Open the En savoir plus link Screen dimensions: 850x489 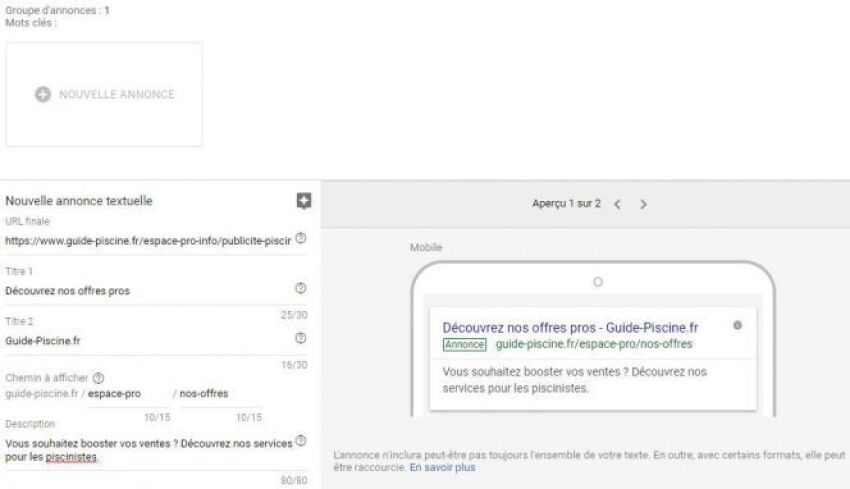pyautogui.click(x=442, y=467)
